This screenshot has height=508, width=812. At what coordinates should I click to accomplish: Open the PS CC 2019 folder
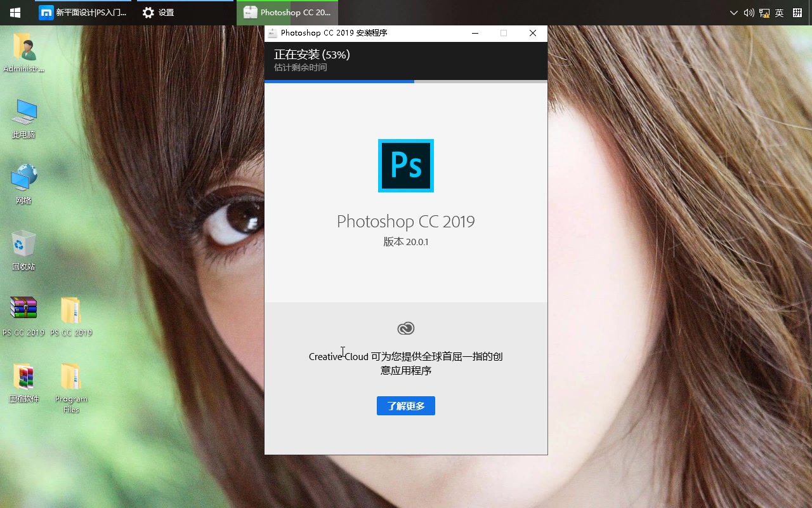pos(71,309)
